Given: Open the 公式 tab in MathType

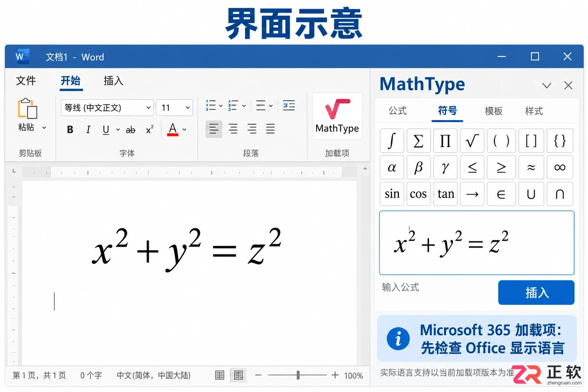Looking at the screenshot, I should [398, 111].
